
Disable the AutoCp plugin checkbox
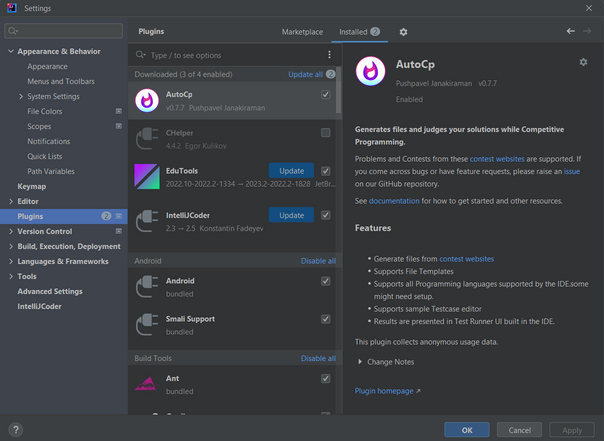pyautogui.click(x=326, y=95)
